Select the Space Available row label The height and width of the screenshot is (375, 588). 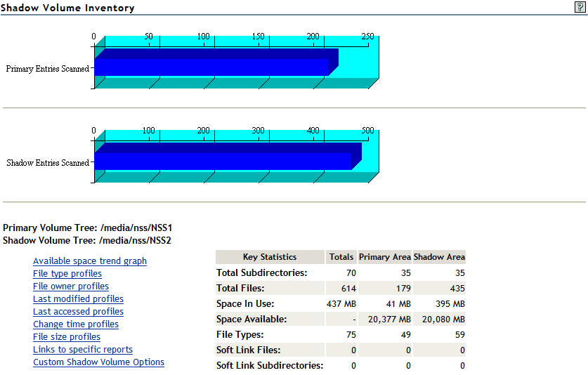tap(251, 319)
